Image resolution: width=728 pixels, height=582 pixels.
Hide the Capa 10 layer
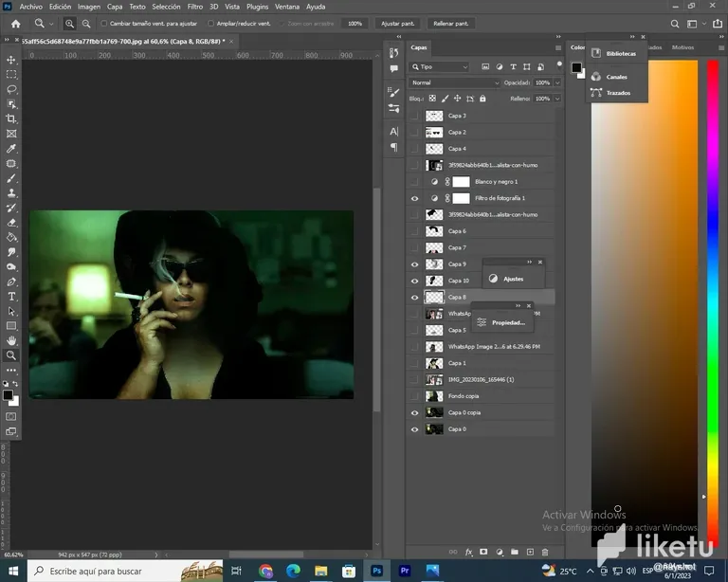414,281
